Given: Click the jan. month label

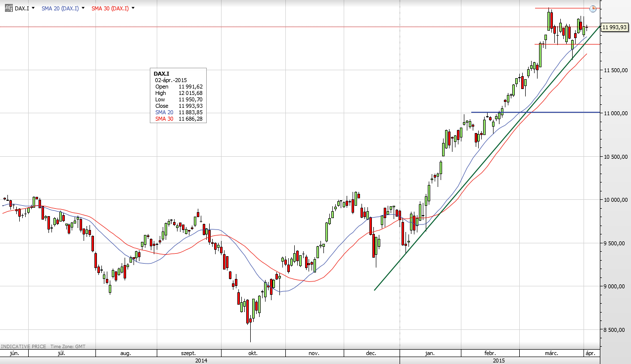Looking at the screenshot, I should click(x=430, y=354).
